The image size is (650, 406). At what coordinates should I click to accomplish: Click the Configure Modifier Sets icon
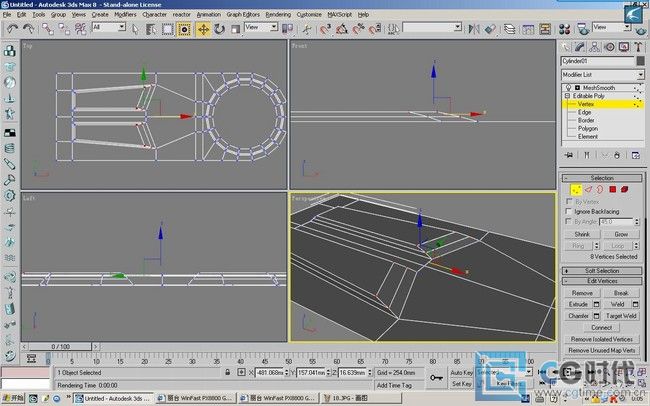coord(636,155)
